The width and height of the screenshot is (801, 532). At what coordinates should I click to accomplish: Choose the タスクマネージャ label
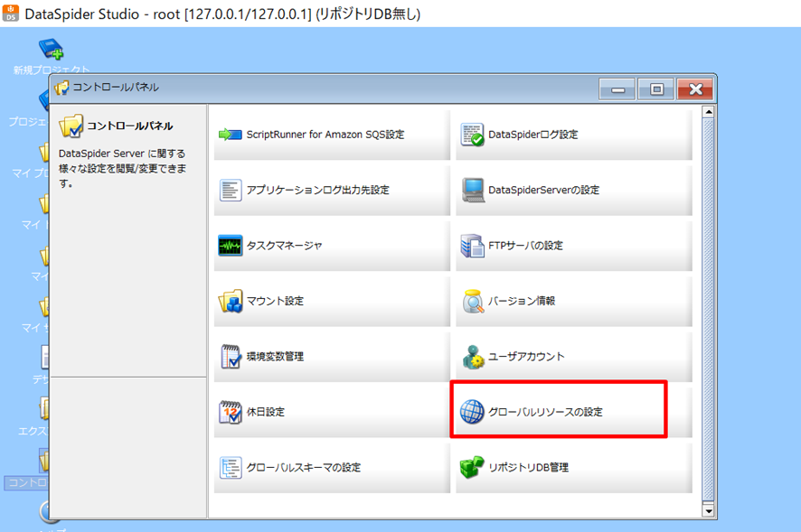[285, 246]
